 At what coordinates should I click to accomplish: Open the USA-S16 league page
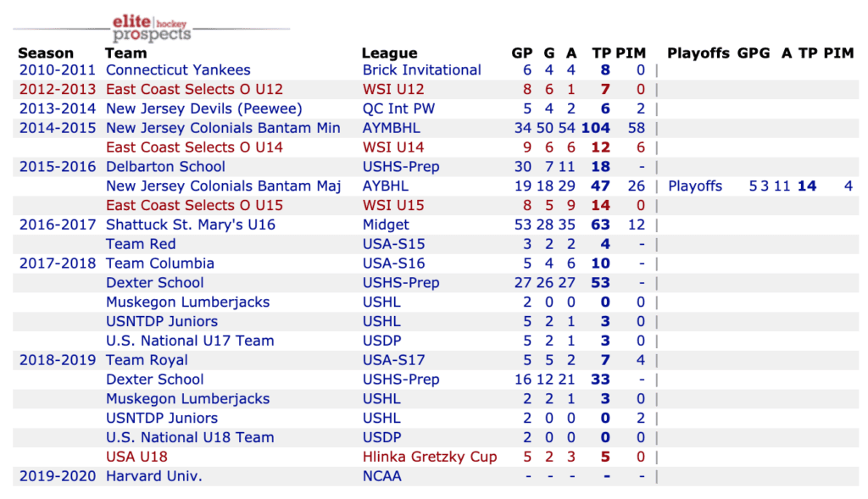pos(393,263)
